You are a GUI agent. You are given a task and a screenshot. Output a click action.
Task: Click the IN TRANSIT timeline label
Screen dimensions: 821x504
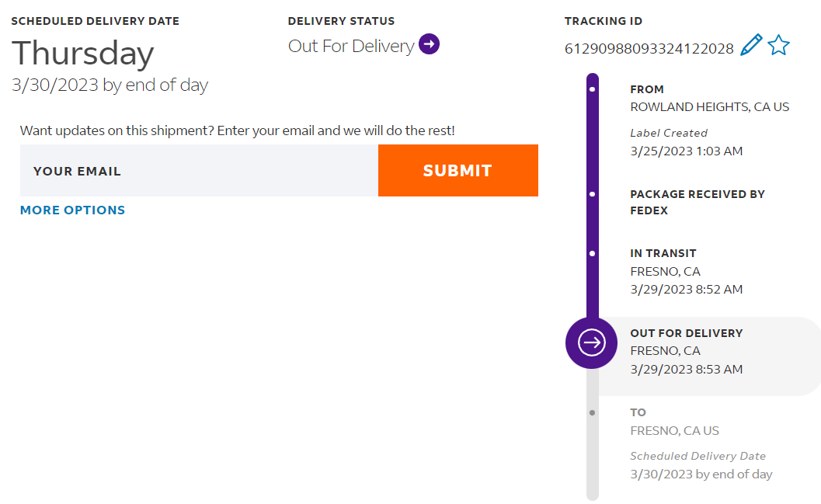click(663, 253)
